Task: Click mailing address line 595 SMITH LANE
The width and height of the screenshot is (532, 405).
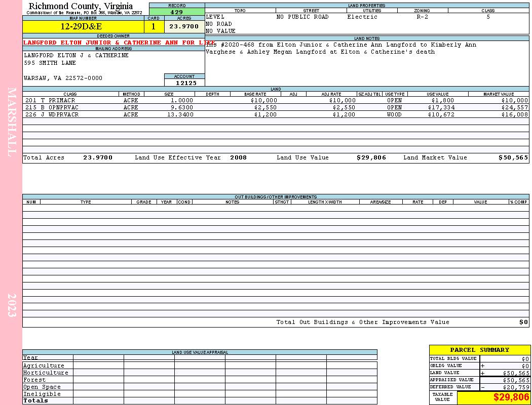Action: [x=50, y=63]
